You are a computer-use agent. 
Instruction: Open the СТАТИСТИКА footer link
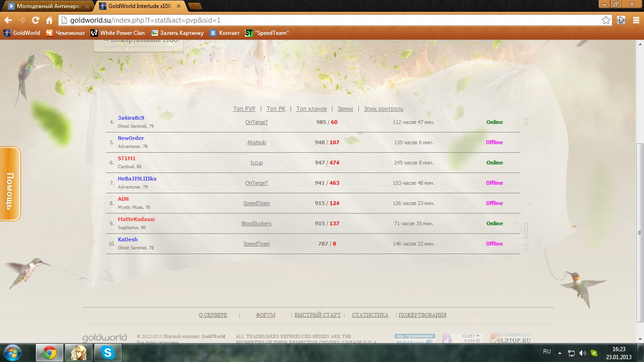tap(370, 315)
